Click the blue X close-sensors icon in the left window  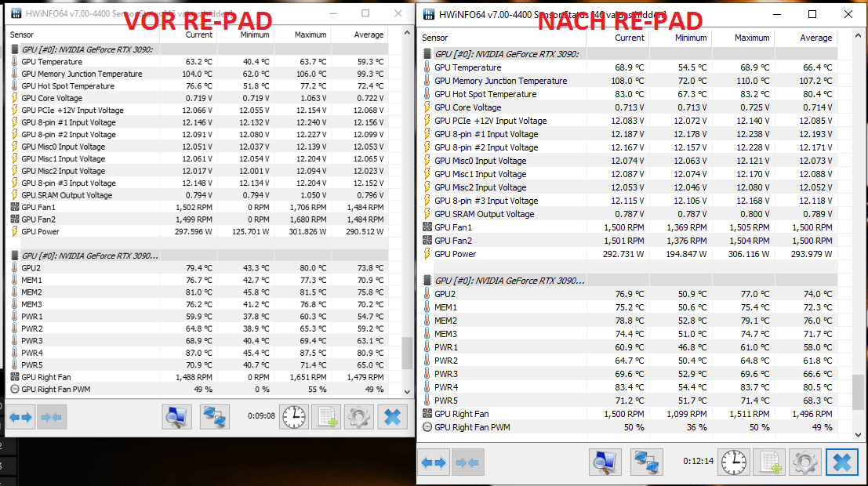click(x=393, y=417)
